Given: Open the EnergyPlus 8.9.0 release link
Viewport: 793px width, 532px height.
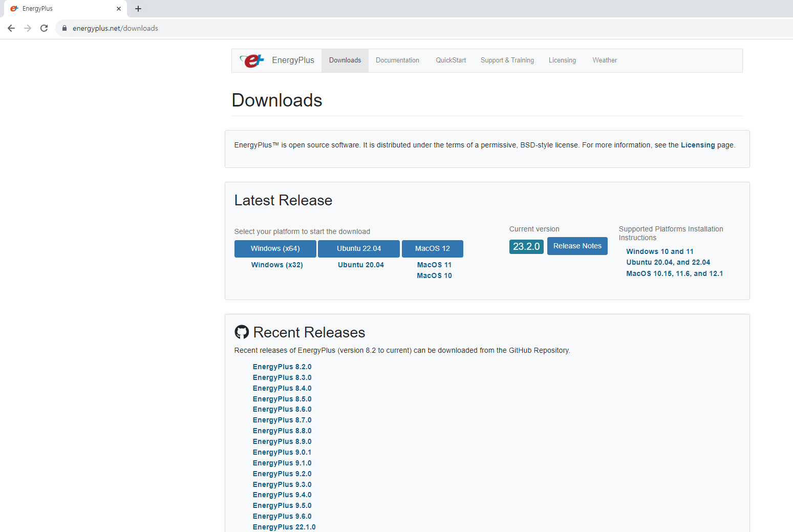Looking at the screenshot, I should click(282, 441).
